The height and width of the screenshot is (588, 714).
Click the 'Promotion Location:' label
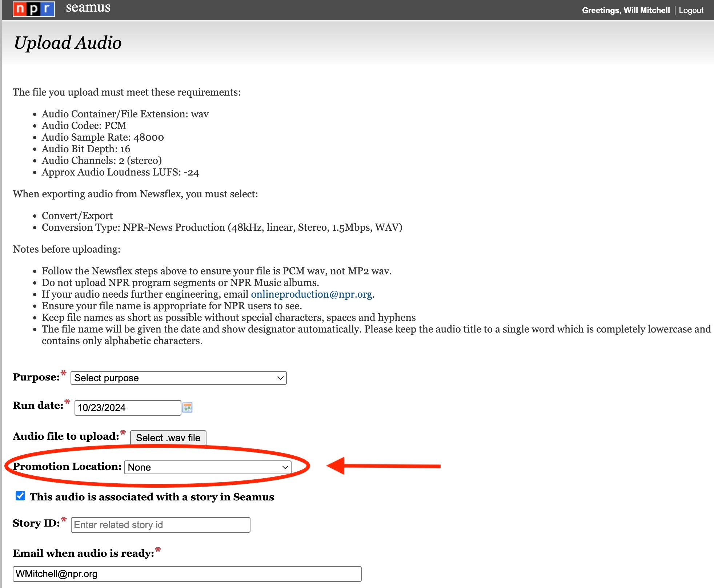(67, 466)
